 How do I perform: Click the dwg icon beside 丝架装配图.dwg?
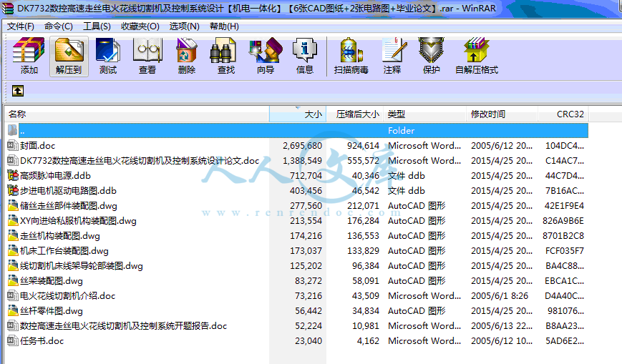pos(13,281)
